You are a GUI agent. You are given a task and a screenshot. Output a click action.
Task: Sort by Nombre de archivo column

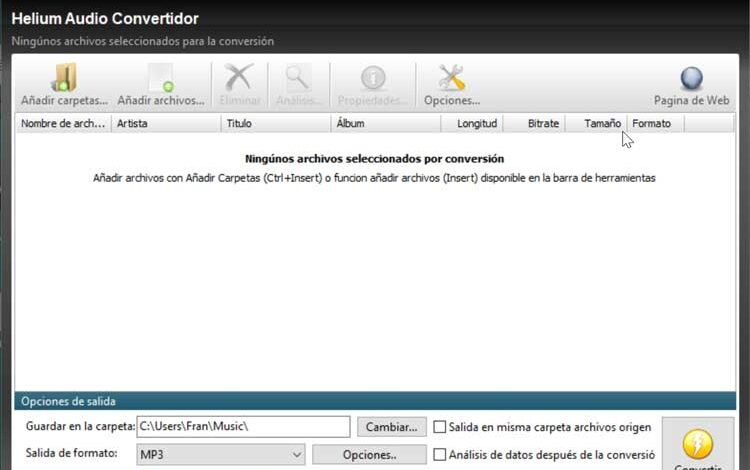(63, 123)
